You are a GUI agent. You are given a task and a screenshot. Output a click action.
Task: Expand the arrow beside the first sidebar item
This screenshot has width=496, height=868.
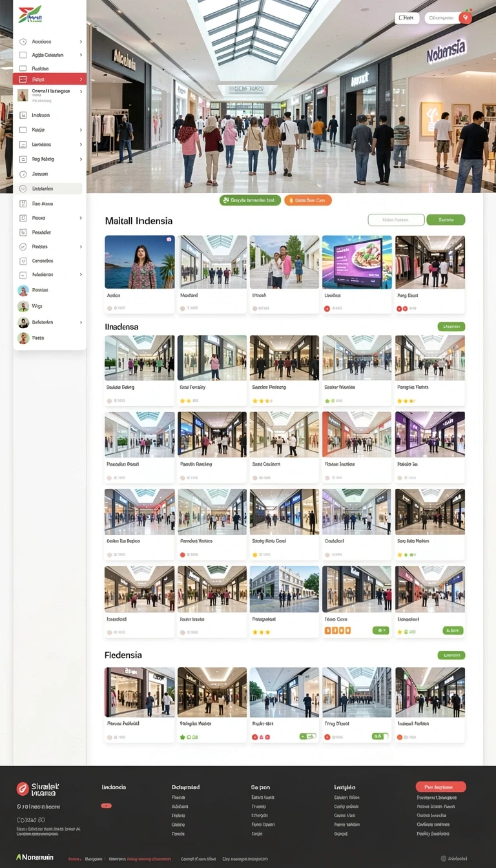click(81, 41)
